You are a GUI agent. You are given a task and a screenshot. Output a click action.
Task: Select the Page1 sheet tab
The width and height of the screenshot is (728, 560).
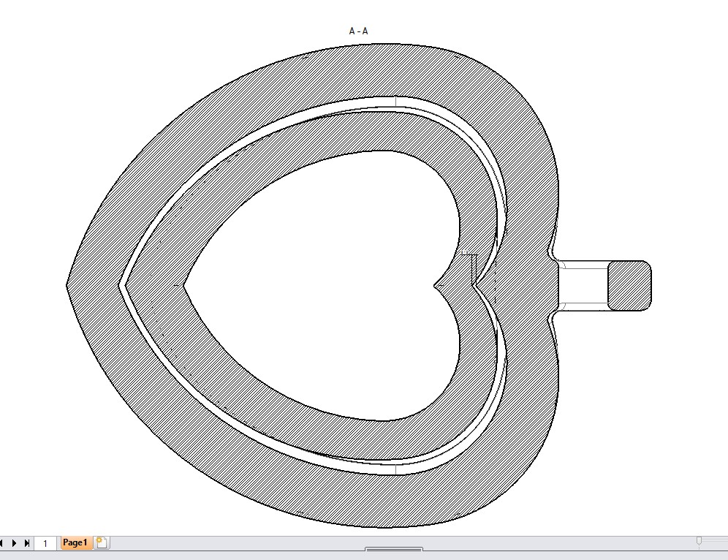coord(75,542)
